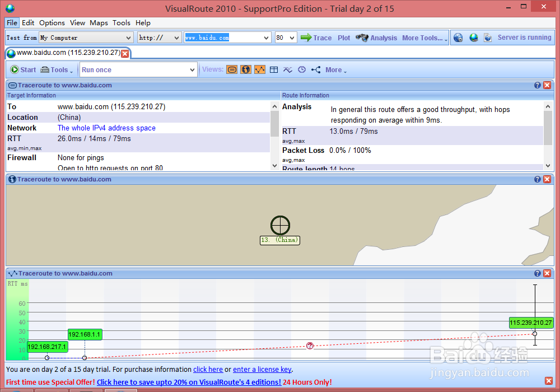This screenshot has width=560, height=392.
Task: Close the www.baidu.com tab
Action: tap(125, 54)
